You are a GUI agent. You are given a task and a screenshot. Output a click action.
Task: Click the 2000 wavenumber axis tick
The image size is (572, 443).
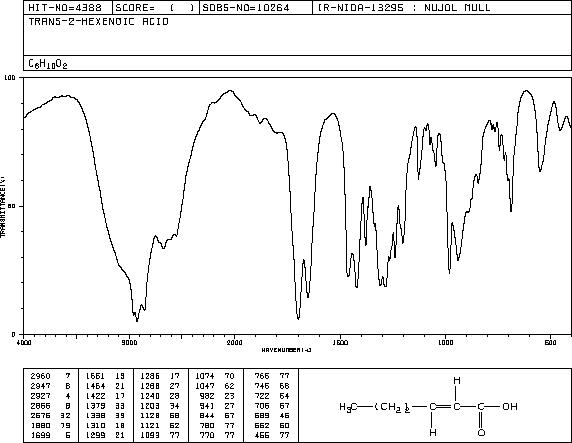pos(234,342)
